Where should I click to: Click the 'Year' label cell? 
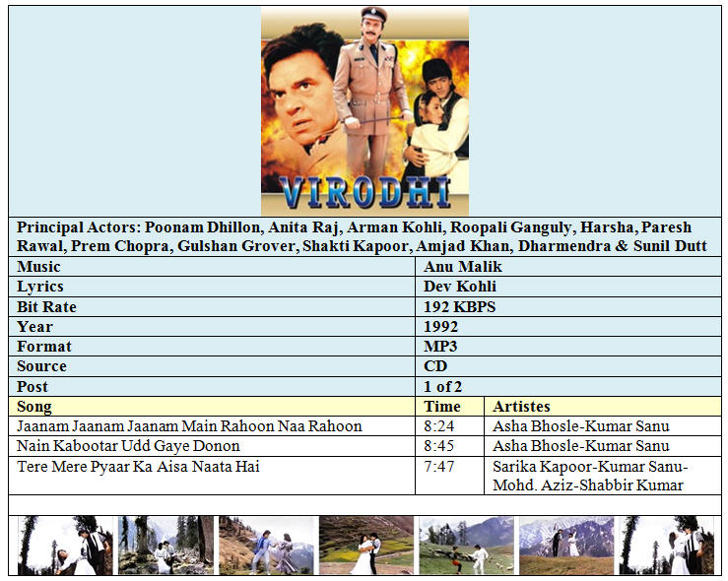212,327
